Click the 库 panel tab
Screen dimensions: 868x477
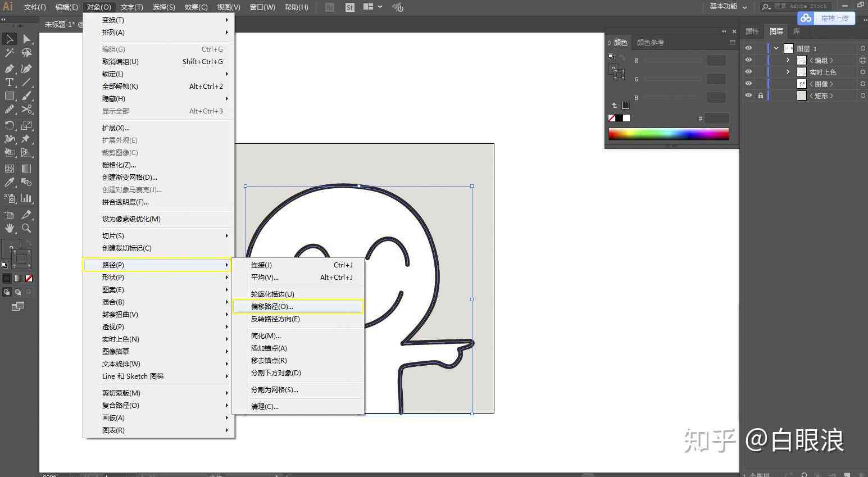[x=796, y=31]
